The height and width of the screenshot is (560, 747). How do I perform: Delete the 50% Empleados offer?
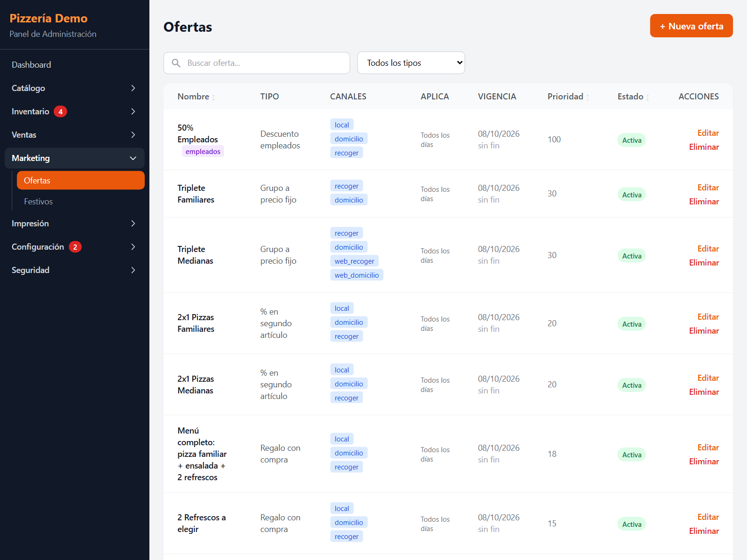pos(704,147)
